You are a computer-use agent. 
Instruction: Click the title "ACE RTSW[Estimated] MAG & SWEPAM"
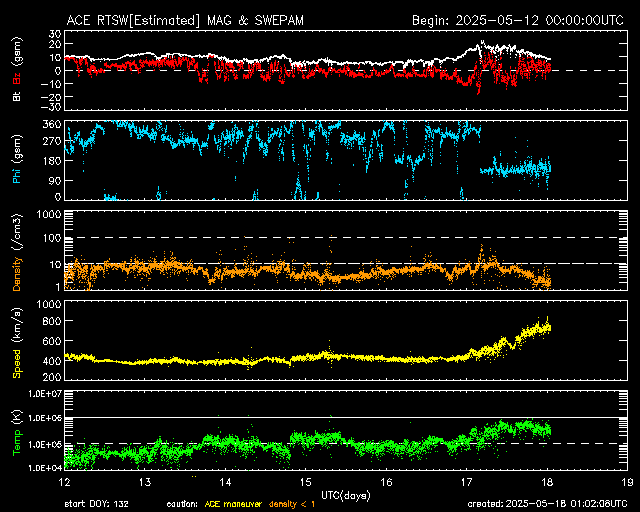[x=185, y=20]
